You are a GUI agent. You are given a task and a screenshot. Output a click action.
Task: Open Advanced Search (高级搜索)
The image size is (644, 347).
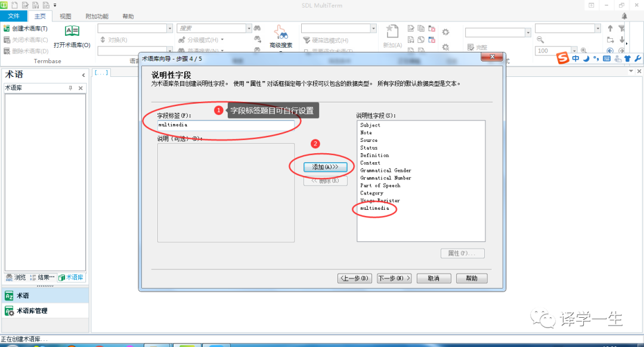point(281,36)
